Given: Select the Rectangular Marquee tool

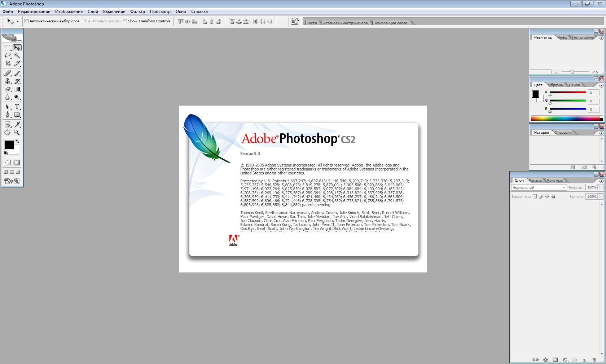Looking at the screenshot, I should [8, 48].
